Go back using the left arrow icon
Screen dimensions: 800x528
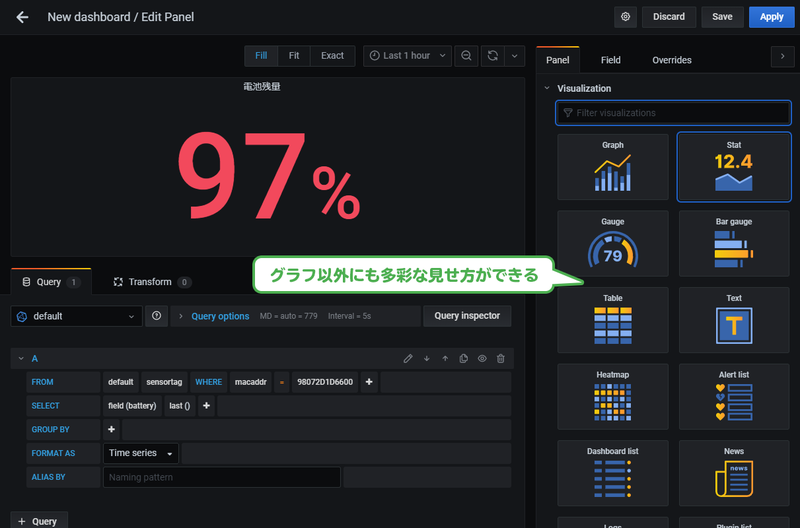(22, 17)
